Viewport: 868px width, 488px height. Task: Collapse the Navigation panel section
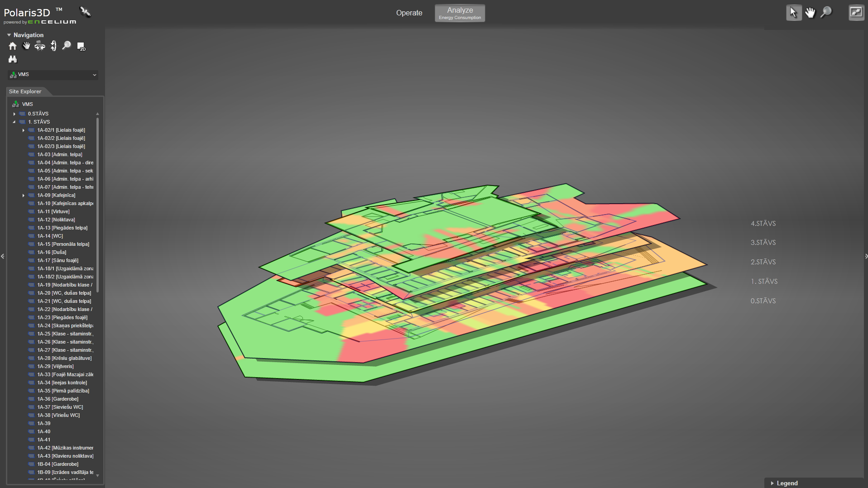click(9, 35)
